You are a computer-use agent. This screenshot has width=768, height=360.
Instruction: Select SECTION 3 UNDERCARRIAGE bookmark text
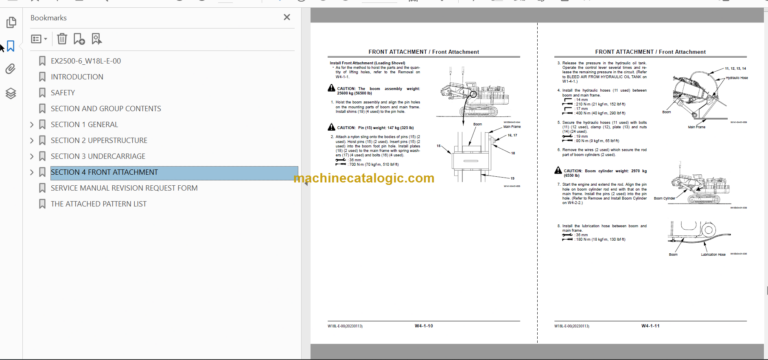pos(98,156)
